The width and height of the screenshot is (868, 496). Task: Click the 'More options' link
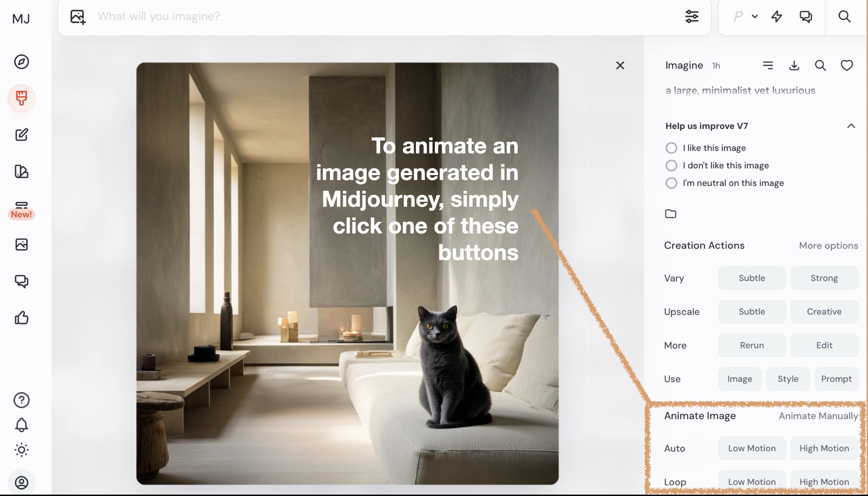828,246
